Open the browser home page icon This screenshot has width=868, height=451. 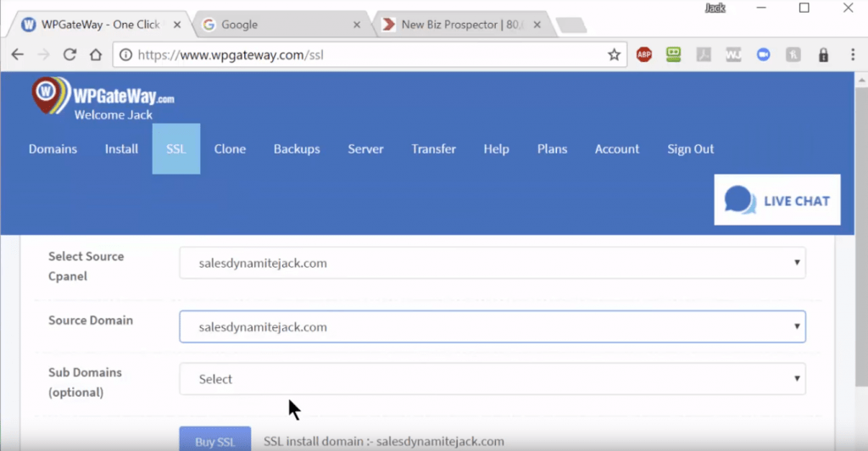tap(96, 55)
